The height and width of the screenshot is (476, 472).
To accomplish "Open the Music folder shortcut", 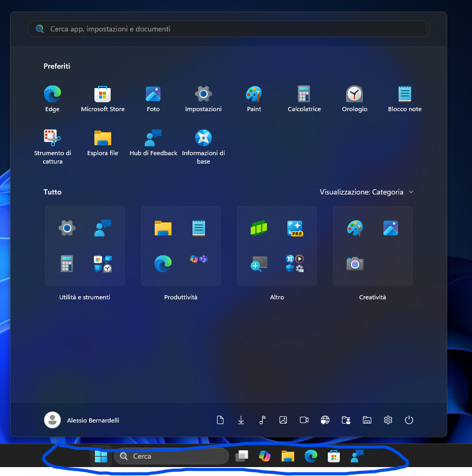I will pyautogui.click(x=262, y=420).
